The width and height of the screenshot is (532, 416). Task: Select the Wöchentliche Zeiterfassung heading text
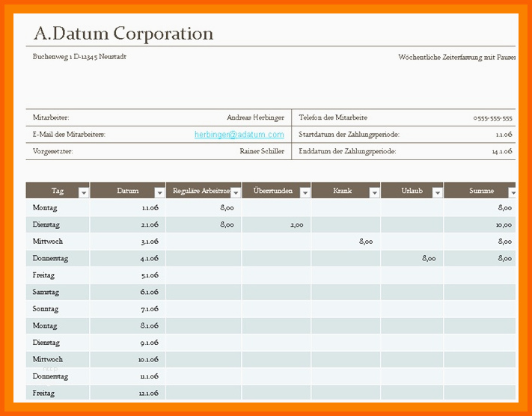(456, 57)
